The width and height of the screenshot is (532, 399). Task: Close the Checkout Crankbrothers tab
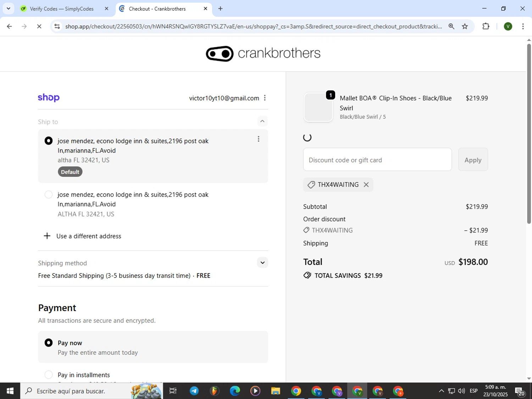(x=205, y=9)
